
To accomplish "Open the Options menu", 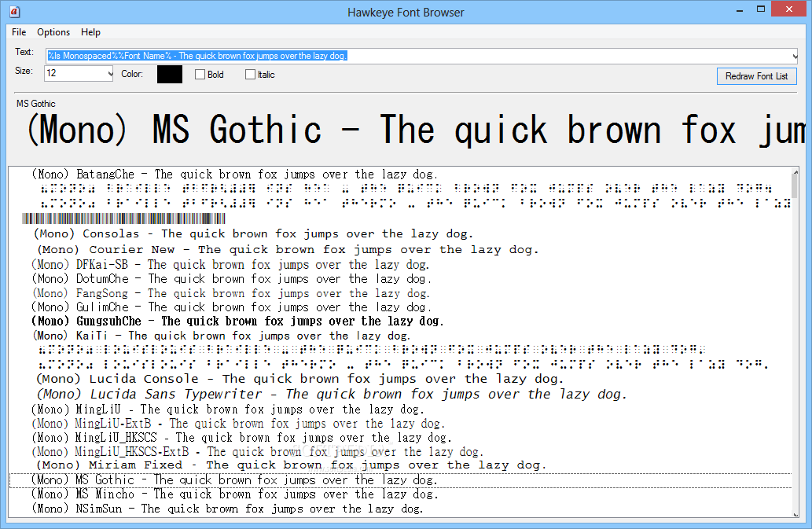I will (53, 32).
